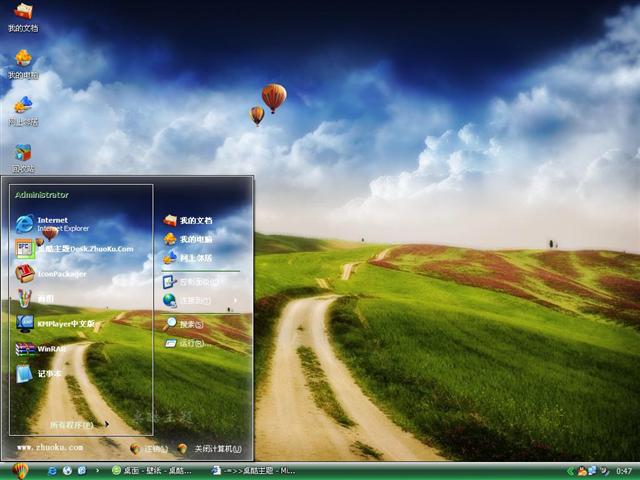The image size is (640, 480).
Task: Open 我的文档 in start menu right column
Action: [188, 220]
